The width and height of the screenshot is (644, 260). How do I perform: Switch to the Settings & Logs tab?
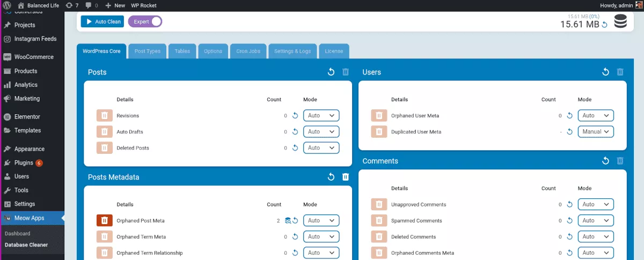[292, 51]
